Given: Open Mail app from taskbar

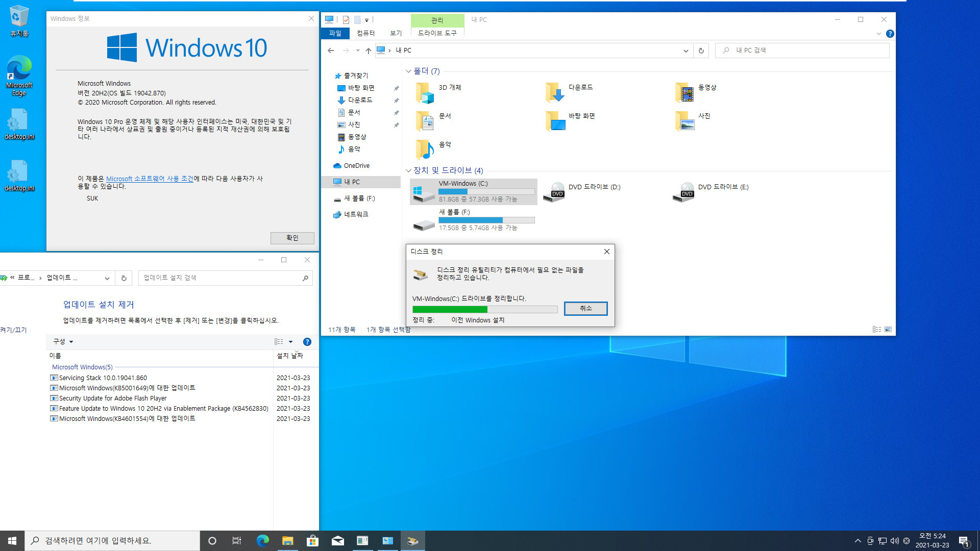Looking at the screenshot, I should [x=337, y=541].
